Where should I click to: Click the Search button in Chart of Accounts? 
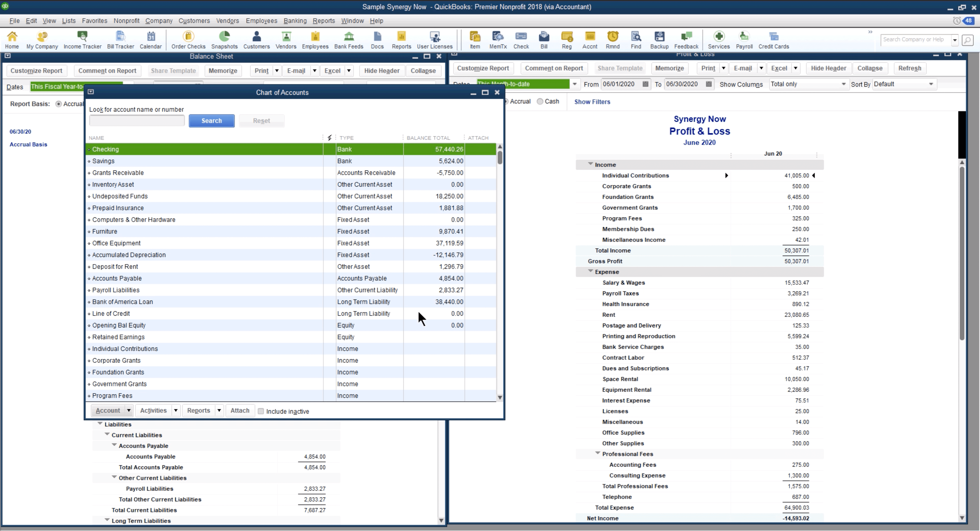(211, 120)
